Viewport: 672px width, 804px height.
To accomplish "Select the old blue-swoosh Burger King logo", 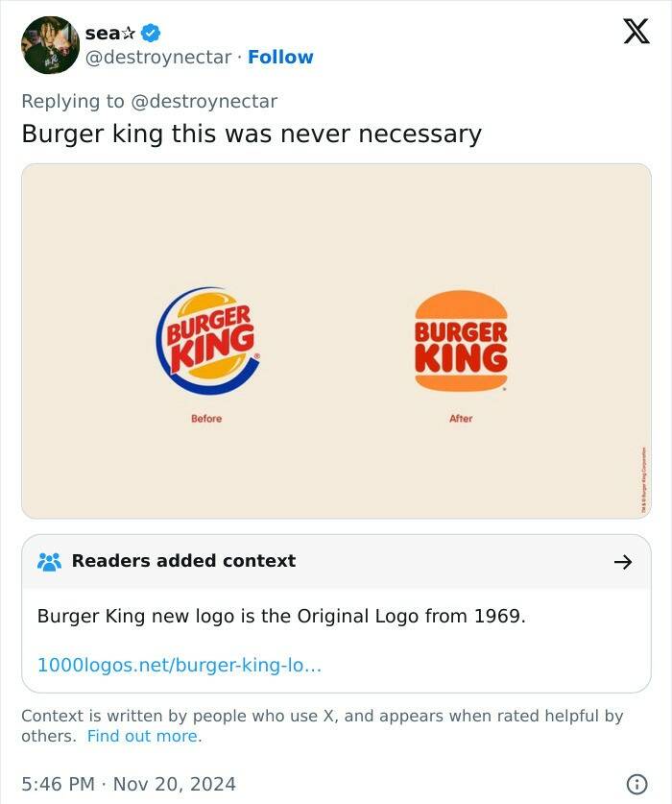I will click(207, 342).
